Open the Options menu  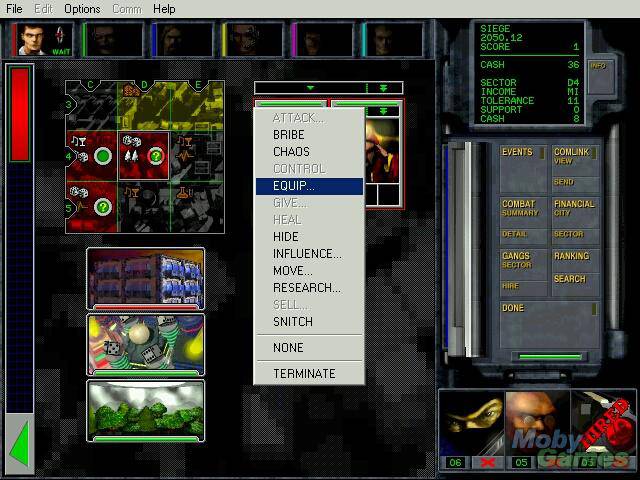[82, 9]
